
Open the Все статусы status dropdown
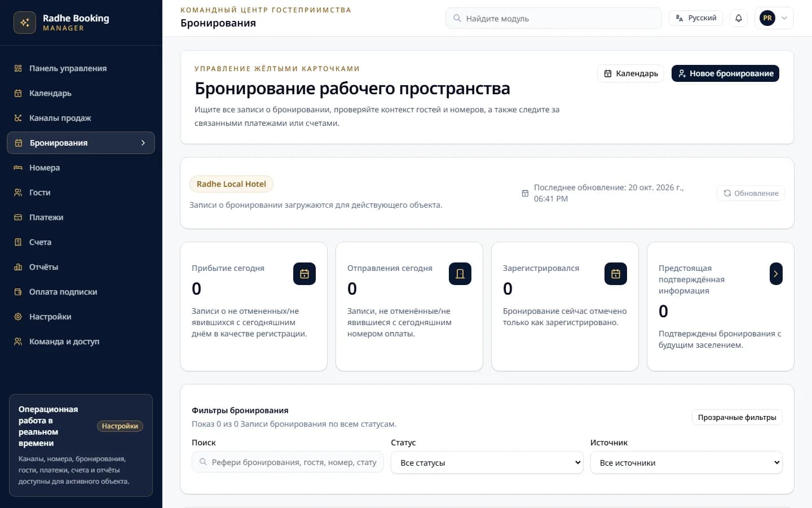[487, 462]
